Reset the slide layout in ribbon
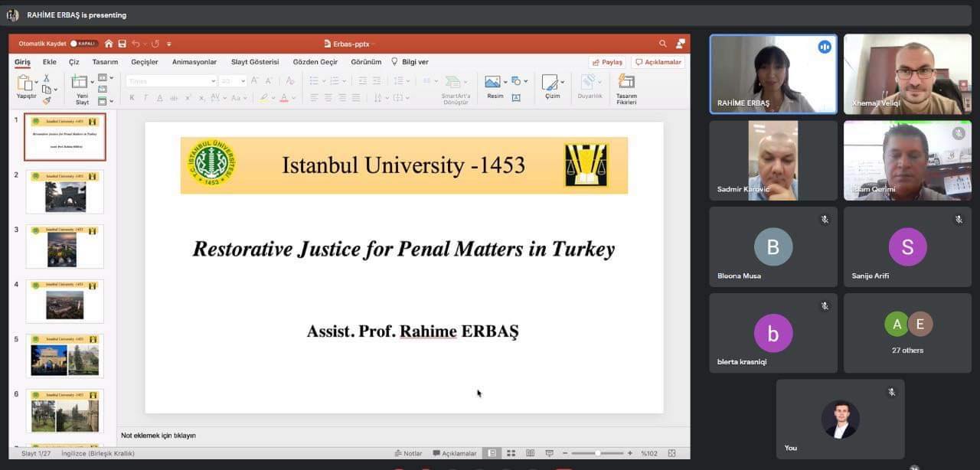 click(x=102, y=89)
